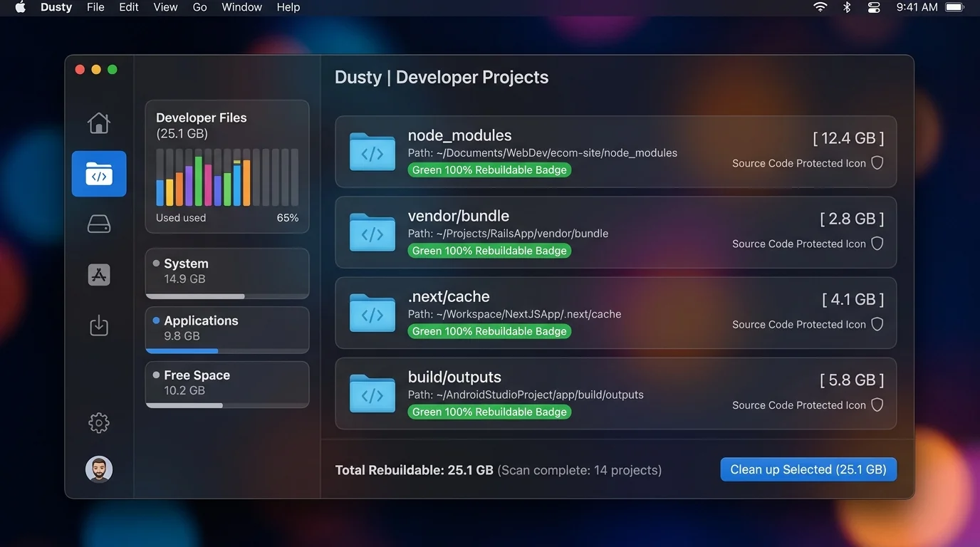Click the Wi-Fi status icon

(820, 7)
